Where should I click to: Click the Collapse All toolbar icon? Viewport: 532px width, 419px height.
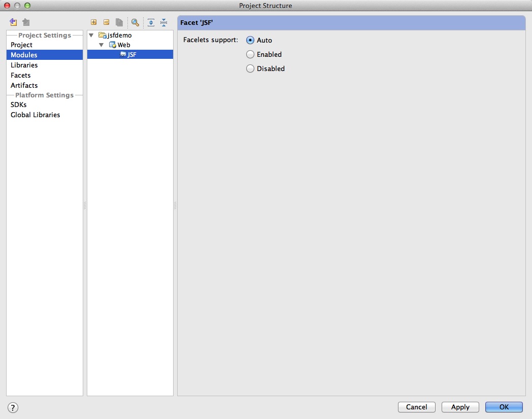pos(163,22)
